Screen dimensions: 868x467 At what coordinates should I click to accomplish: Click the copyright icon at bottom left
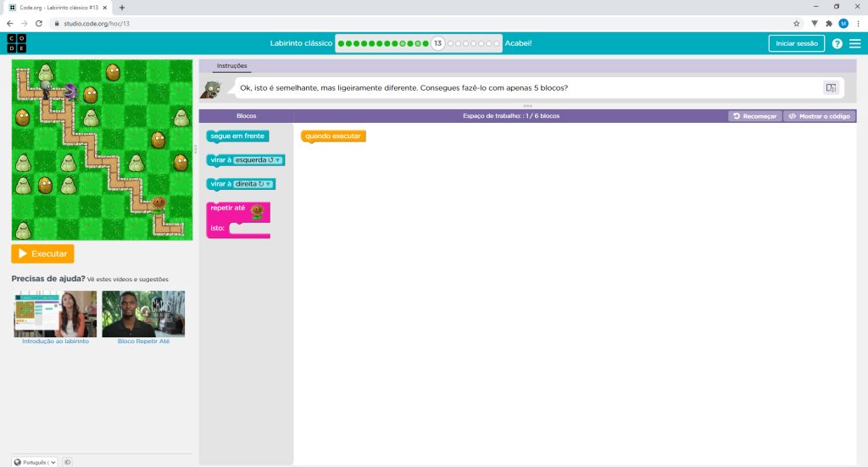click(x=67, y=462)
